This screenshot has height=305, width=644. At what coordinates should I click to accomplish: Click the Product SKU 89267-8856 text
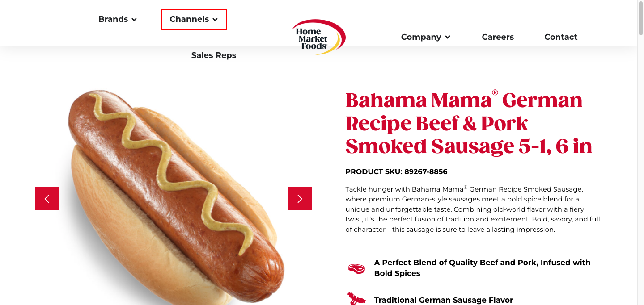pyautogui.click(x=396, y=171)
